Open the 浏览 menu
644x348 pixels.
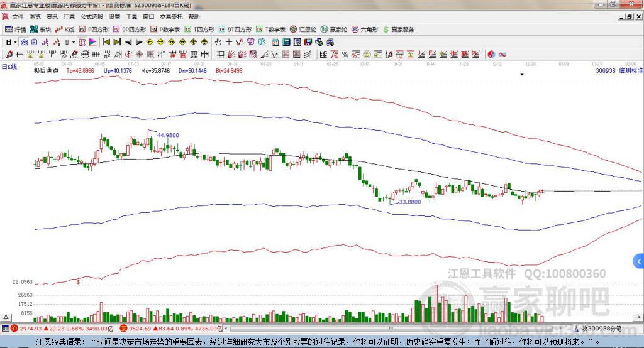click(x=35, y=17)
